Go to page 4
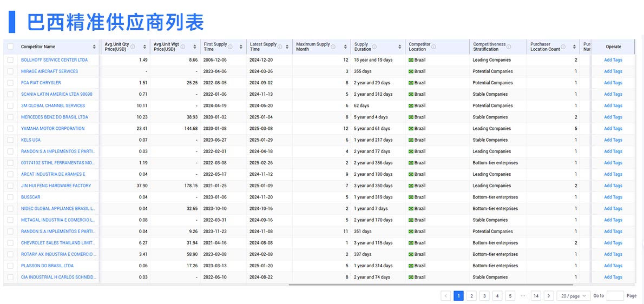 point(497,295)
